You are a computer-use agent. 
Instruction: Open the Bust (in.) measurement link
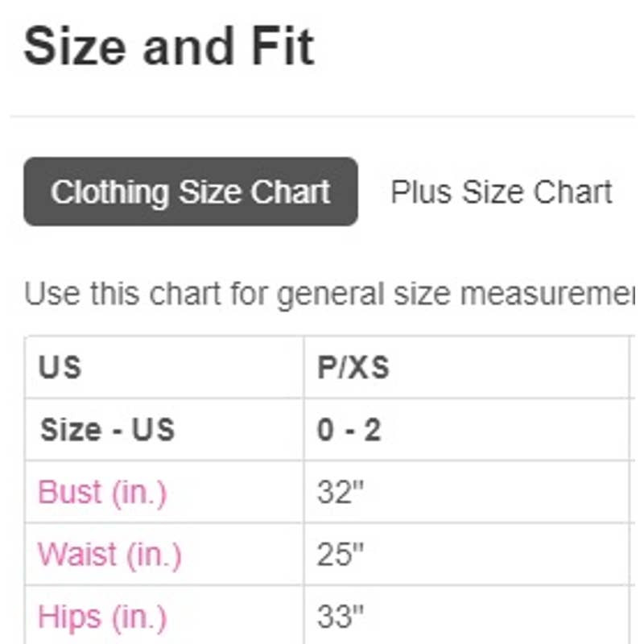click(x=102, y=492)
